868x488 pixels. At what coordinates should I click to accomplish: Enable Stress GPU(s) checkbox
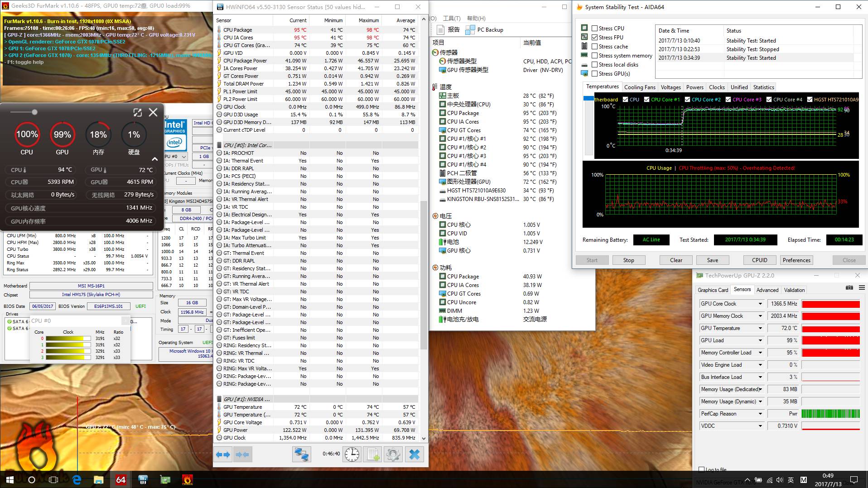click(x=595, y=73)
